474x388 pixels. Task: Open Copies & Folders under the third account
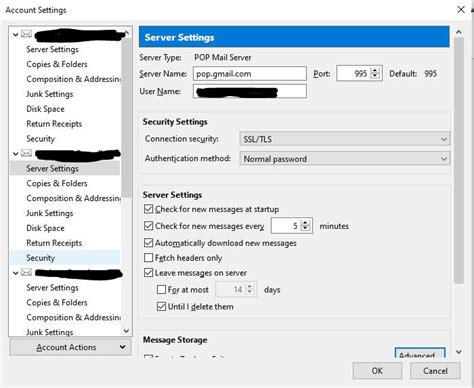[x=57, y=302]
